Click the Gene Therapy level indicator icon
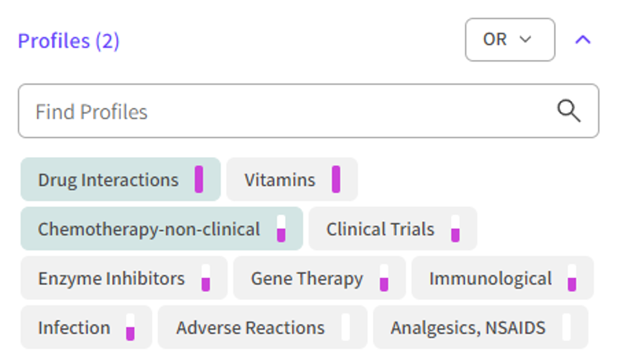Image resolution: width=620 pixels, height=364 pixels. pos(384,278)
